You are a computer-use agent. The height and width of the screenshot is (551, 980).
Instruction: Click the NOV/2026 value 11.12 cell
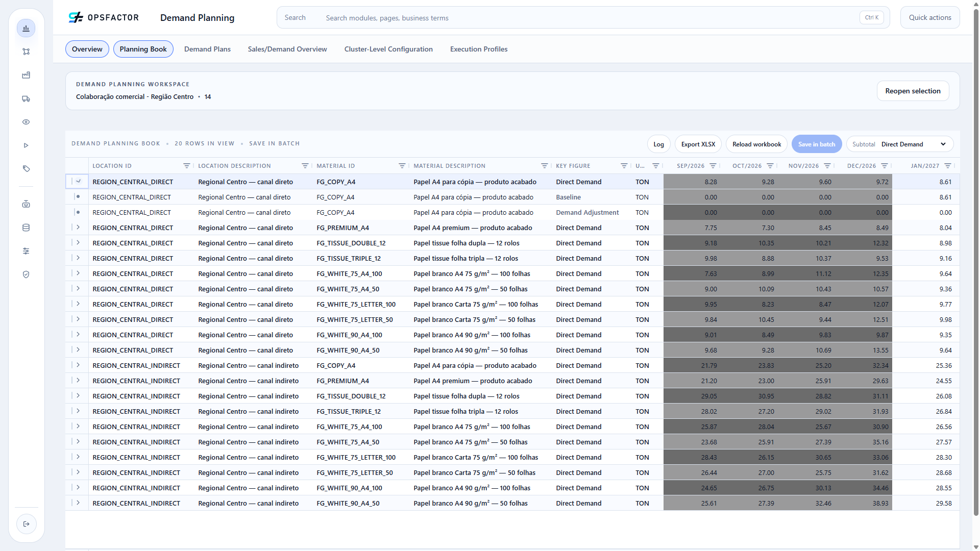pyautogui.click(x=806, y=273)
